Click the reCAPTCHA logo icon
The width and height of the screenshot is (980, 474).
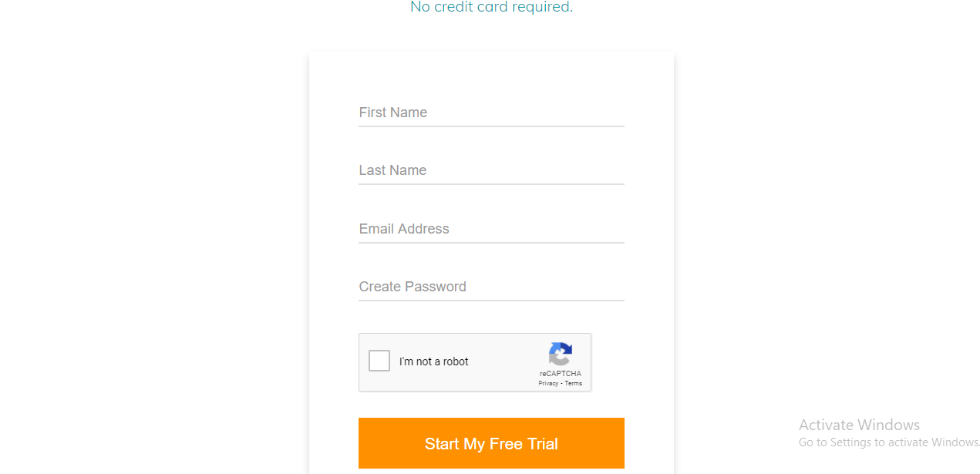pos(561,354)
